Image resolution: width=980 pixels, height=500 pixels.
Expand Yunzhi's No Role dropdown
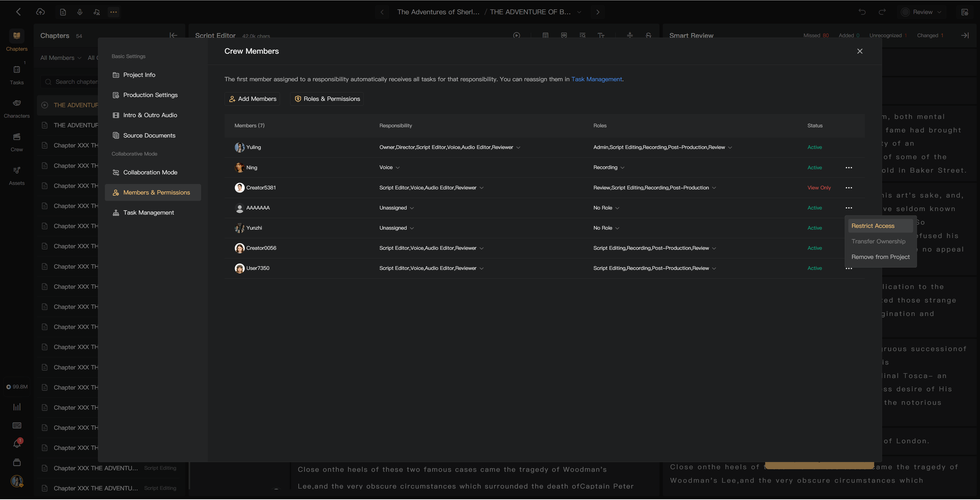click(617, 228)
